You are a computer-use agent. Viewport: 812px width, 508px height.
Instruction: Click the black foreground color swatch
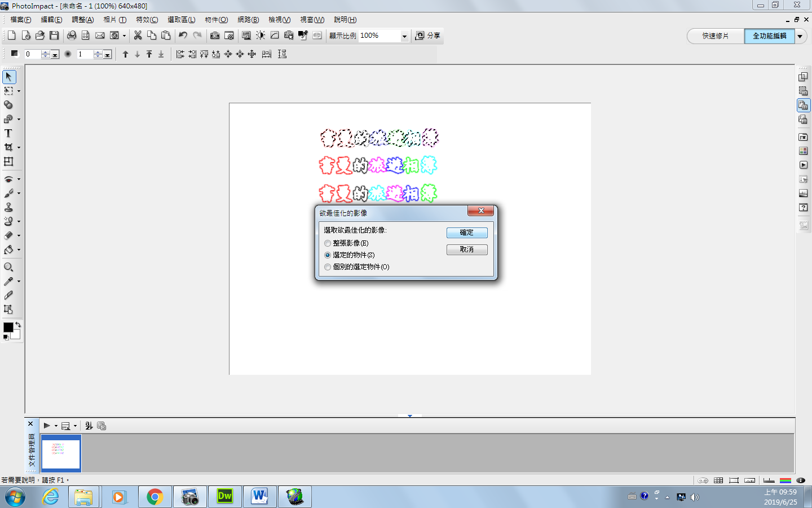(8, 327)
